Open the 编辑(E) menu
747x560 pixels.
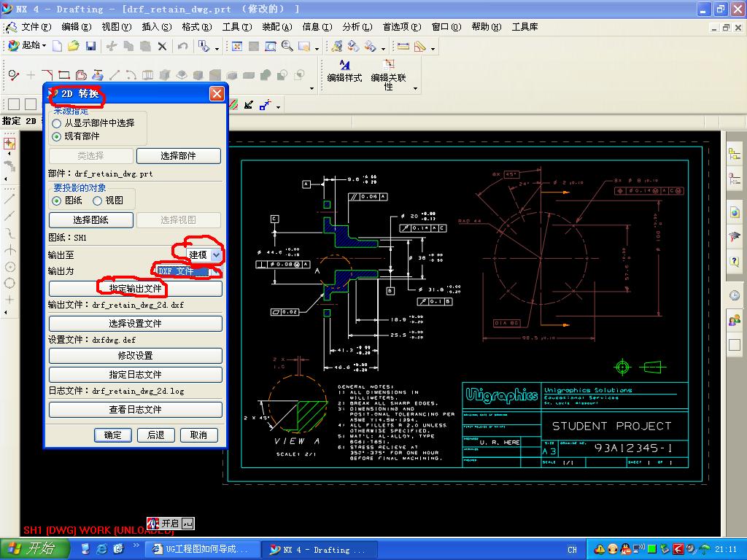coord(76,27)
